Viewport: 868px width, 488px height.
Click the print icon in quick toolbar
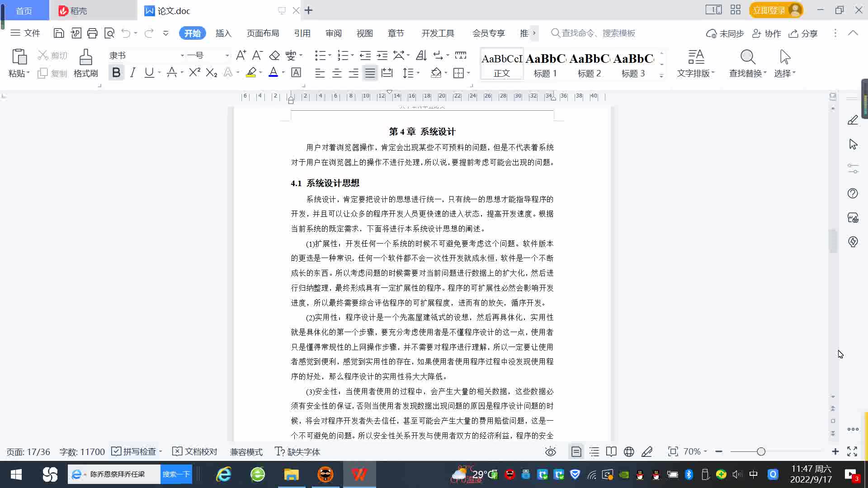pos(92,33)
